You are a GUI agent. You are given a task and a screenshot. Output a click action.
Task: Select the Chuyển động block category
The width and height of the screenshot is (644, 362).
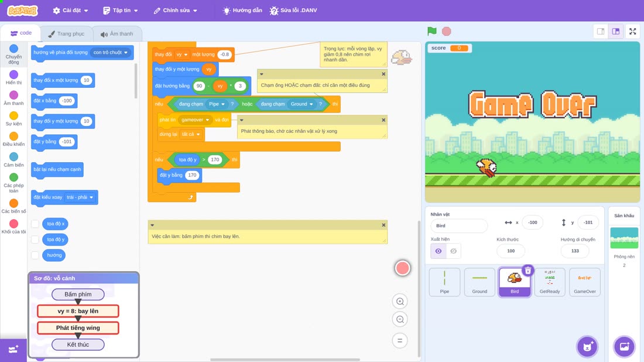(x=13, y=54)
